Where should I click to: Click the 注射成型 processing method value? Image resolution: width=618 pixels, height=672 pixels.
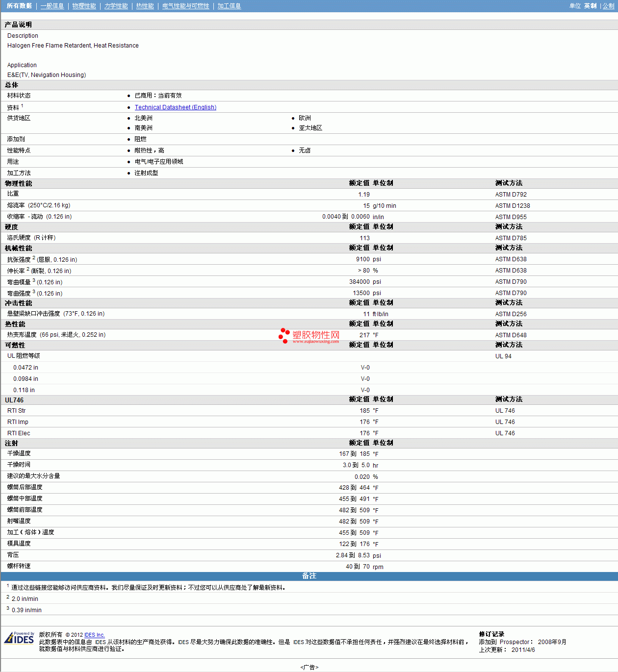click(x=146, y=173)
